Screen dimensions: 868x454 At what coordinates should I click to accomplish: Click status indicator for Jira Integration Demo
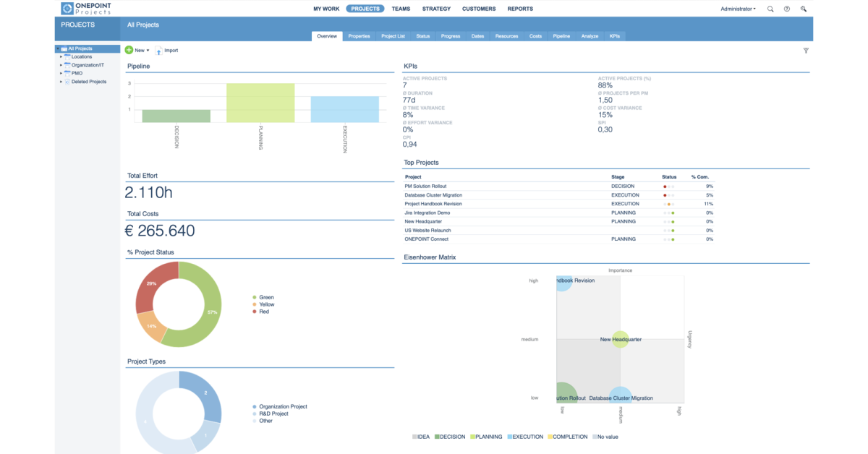coord(668,213)
